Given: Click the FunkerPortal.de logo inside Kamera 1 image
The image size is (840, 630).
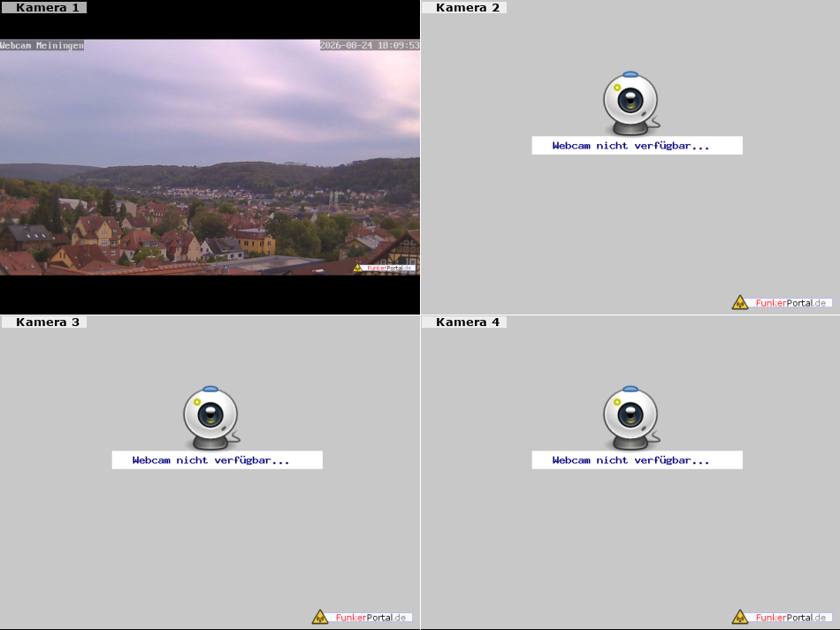Looking at the screenshot, I should [384, 268].
